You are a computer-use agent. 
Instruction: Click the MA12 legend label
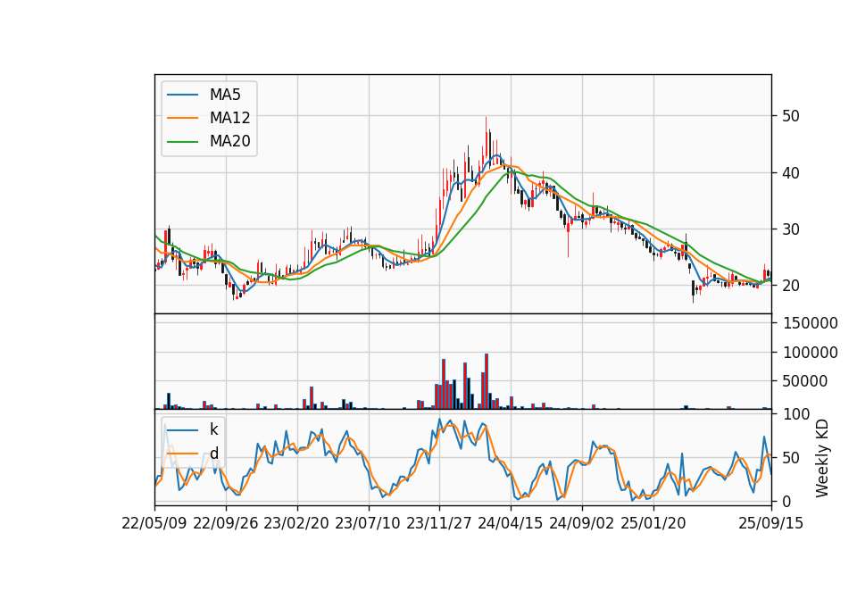229,118
